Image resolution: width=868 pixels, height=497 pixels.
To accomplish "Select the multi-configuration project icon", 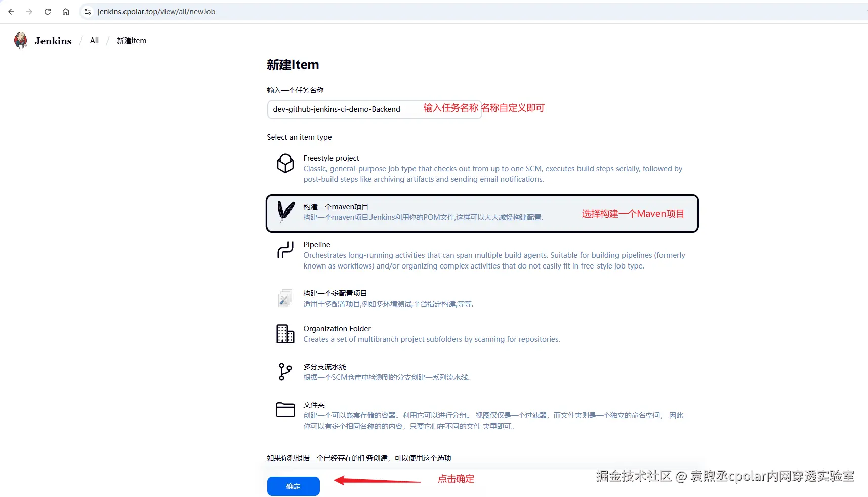I will tap(285, 298).
